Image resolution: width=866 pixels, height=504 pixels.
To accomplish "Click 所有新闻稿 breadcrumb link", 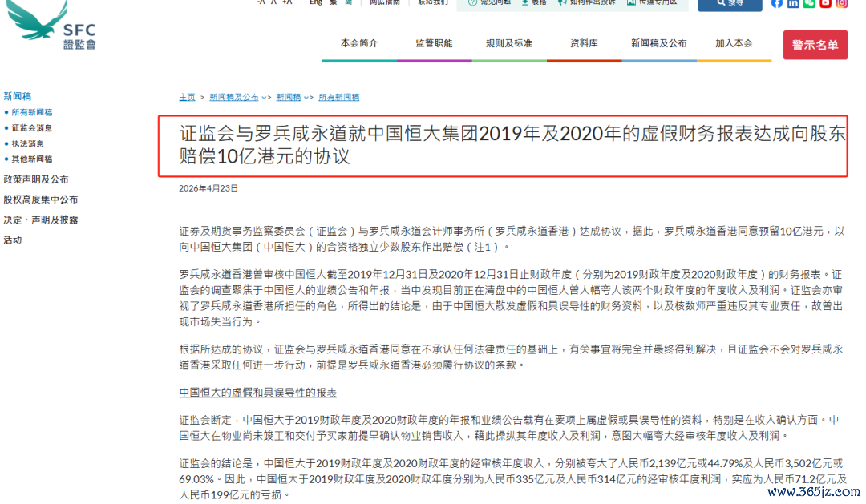I will pyautogui.click(x=338, y=97).
